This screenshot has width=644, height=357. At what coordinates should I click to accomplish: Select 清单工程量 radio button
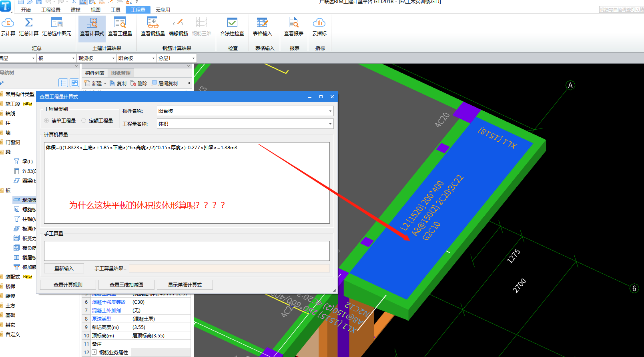point(46,120)
